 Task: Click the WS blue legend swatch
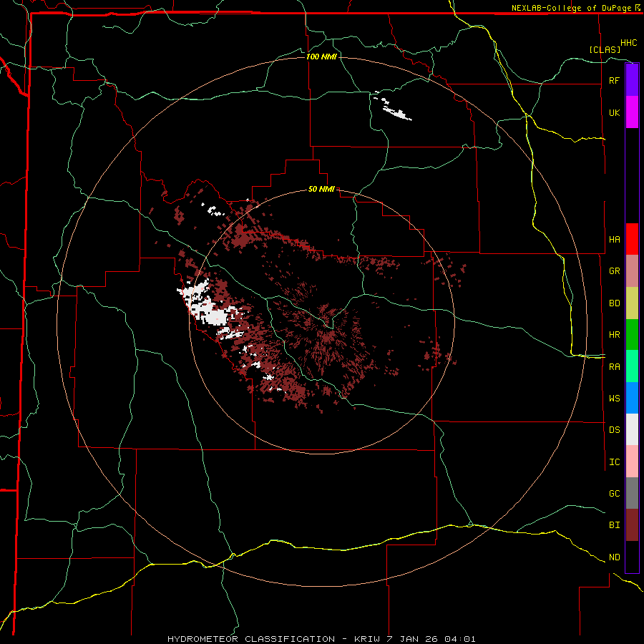[x=632, y=398]
